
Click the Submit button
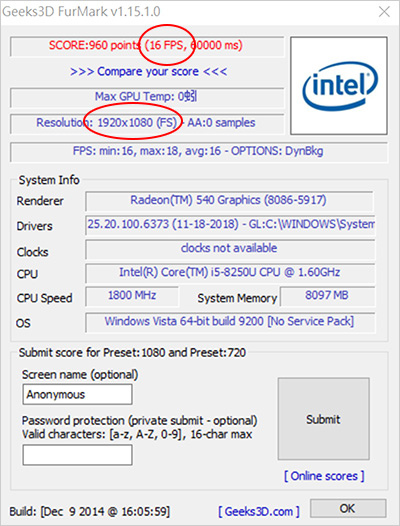323,419
